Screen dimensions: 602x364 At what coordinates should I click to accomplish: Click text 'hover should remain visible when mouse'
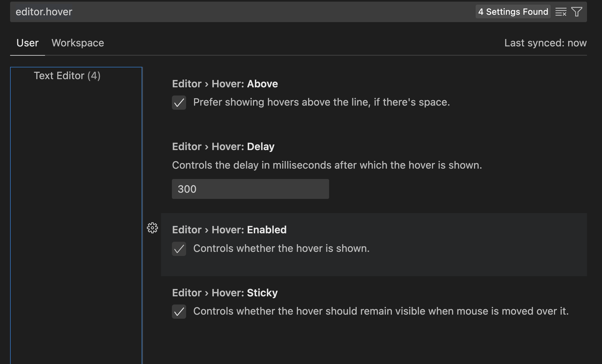[392, 311]
